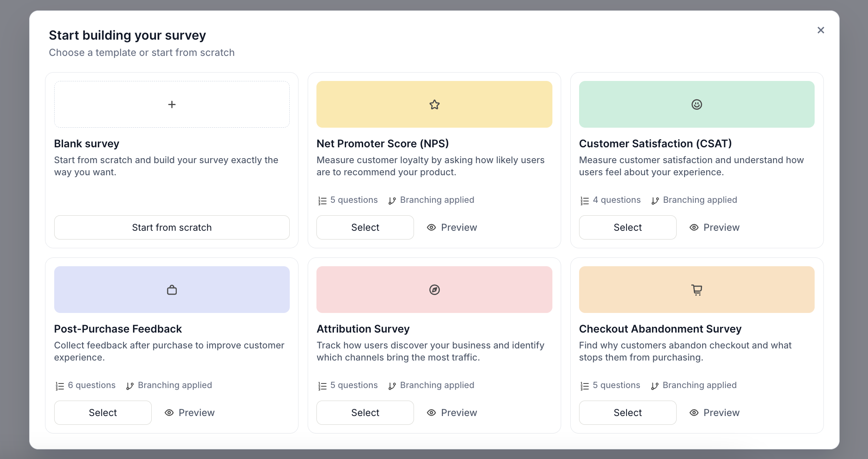Image resolution: width=868 pixels, height=459 pixels.
Task: Click the shopping bag icon for Post-Purchase Feedback
Action: pos(172,290)
